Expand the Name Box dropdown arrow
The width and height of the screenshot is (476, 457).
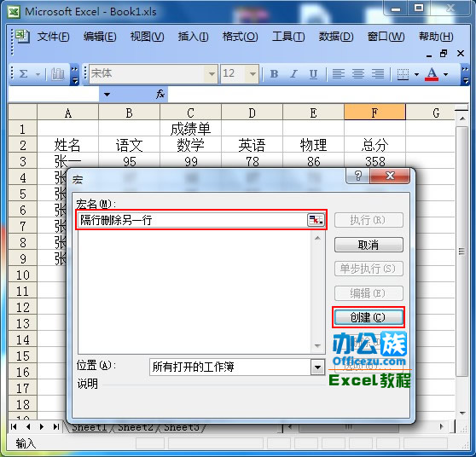click(107, 95)
